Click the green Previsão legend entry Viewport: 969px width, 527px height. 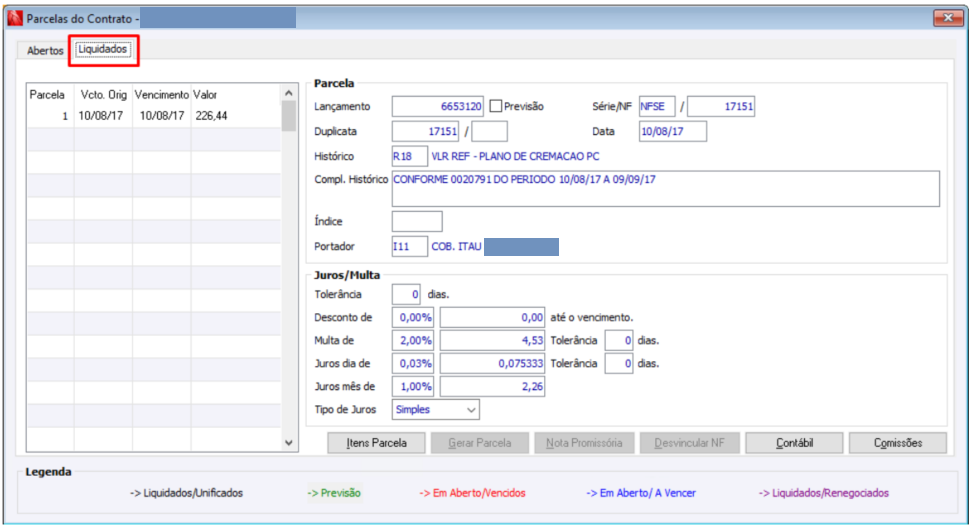(334, 493)
